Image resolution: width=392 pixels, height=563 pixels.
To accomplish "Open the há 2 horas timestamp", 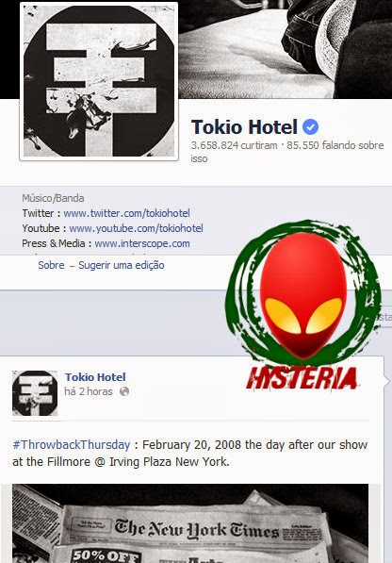I will coord(89,391).
